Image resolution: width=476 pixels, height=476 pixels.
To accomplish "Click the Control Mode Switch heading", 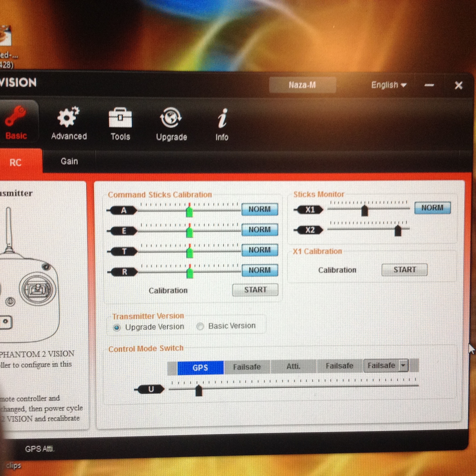I will tap(146, 349).
